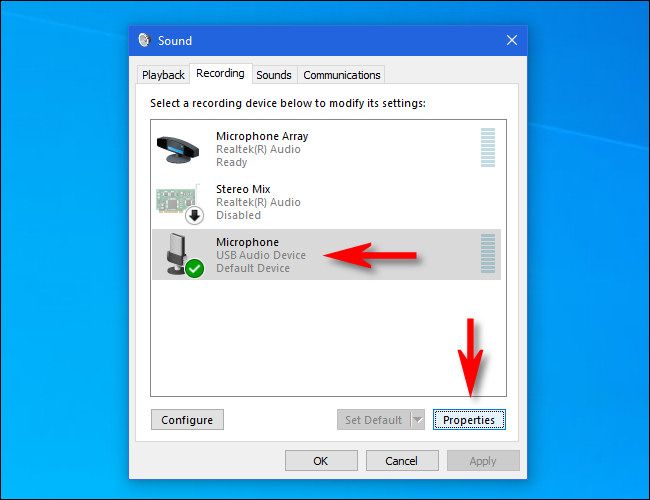Close the Sound dialog window
The height and width of the screenshot is (500, 650).
point(512,40)
